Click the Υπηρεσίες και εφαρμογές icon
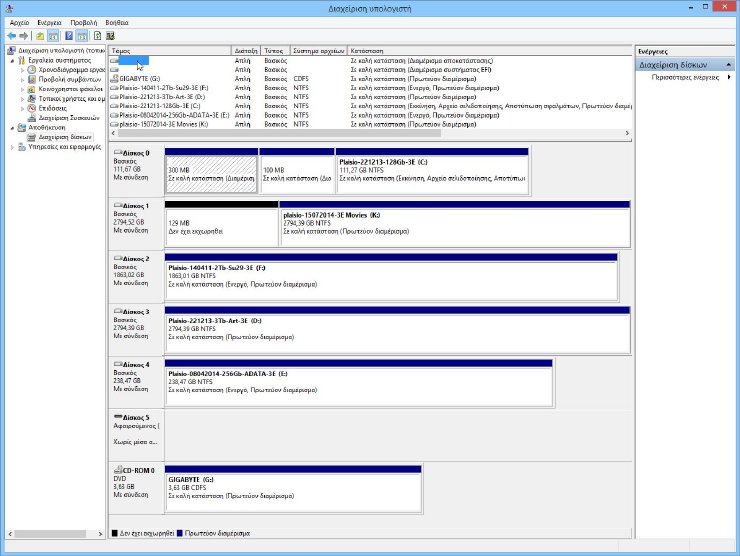The image size is (740, 556). pyautogui.click(x=21, y=147)
